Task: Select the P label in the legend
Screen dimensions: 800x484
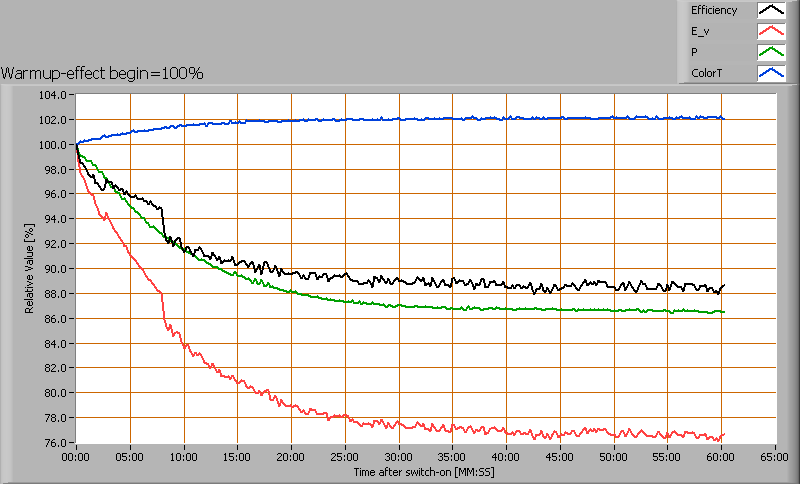Action: [694, 52]
